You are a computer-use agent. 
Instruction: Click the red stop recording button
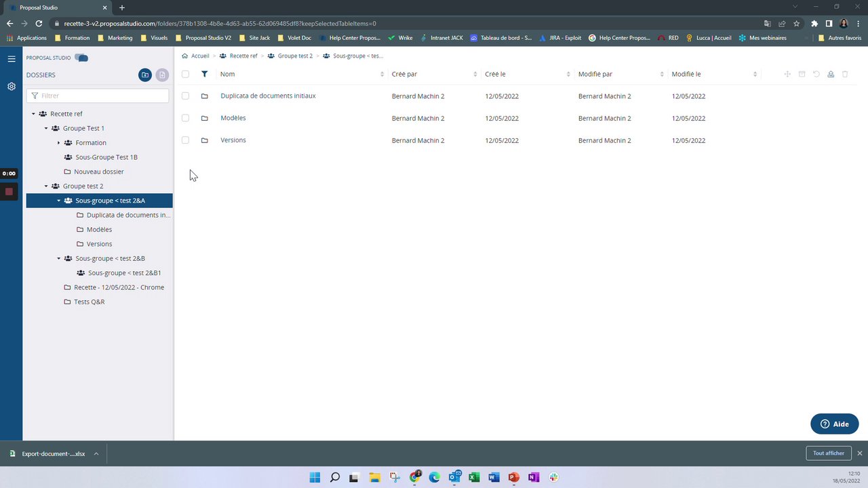click(x=9, y=192)
